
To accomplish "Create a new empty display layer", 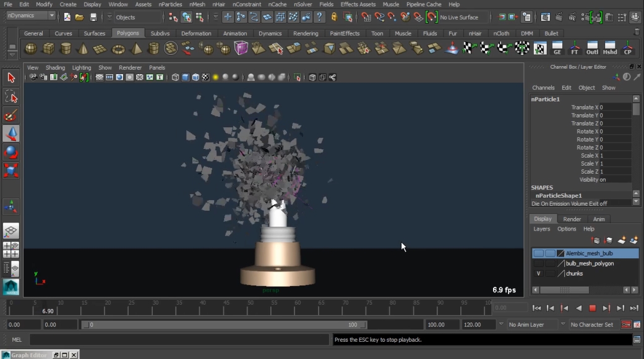I will click(622, 240).
